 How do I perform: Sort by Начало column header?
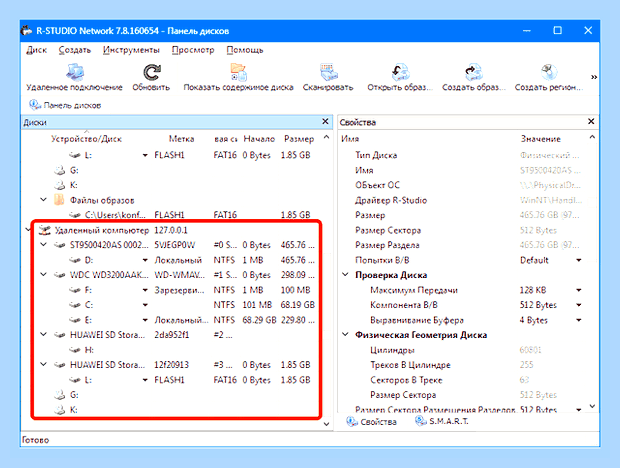[x=259, y=139]
